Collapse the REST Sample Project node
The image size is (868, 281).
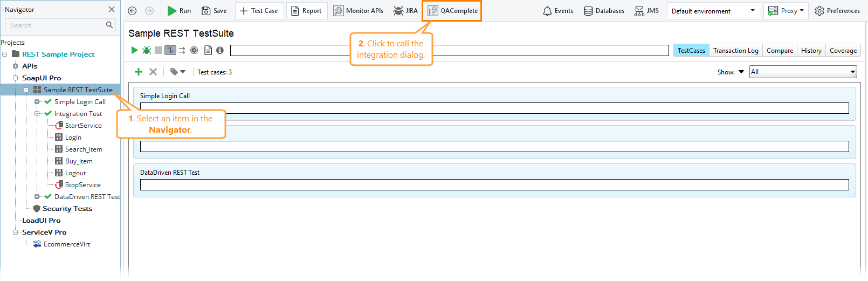[5, 54]
